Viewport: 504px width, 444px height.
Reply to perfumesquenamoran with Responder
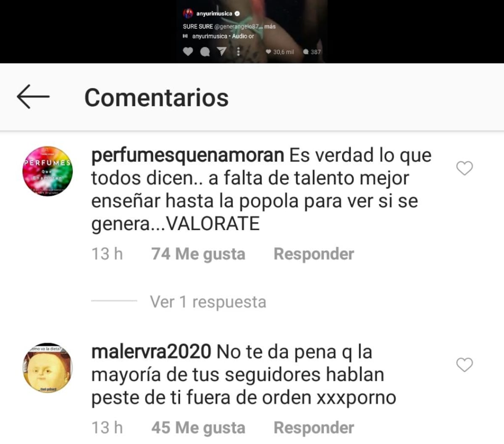click(314, 254)
